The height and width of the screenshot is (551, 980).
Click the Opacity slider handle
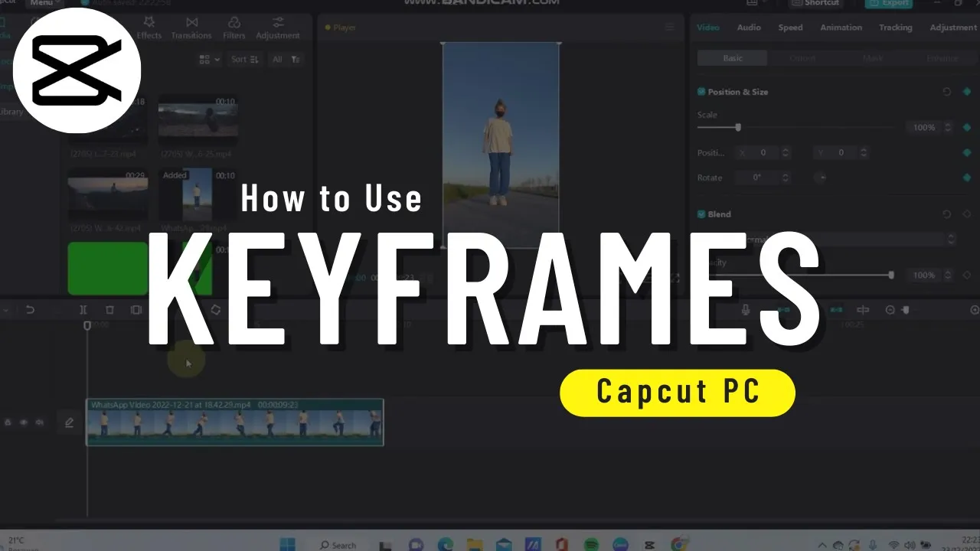(x=891, y=275)
